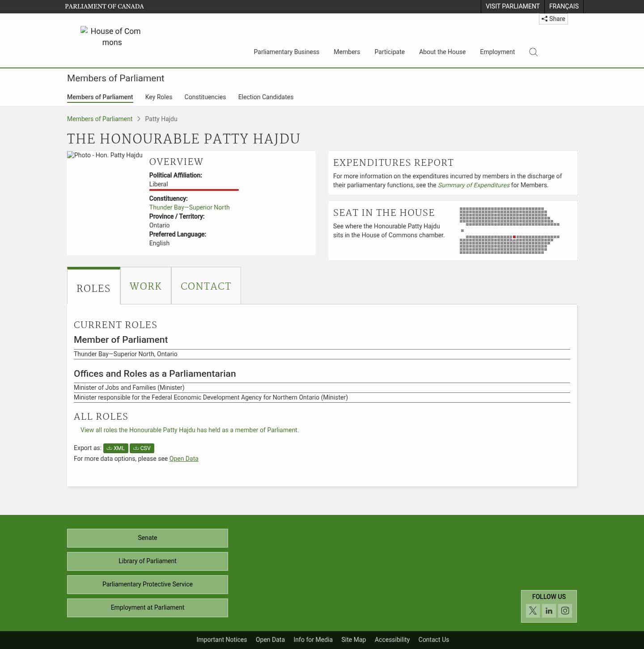Image resolution: width=644 pixels, height=649 pixels.
Task: Open the Parliamentary Business menu
Action: pos(286,52)
